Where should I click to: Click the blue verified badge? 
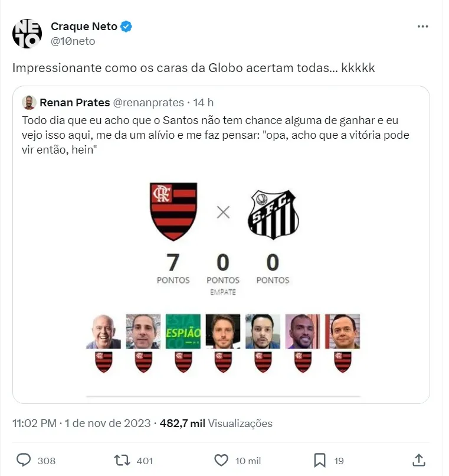127,27
